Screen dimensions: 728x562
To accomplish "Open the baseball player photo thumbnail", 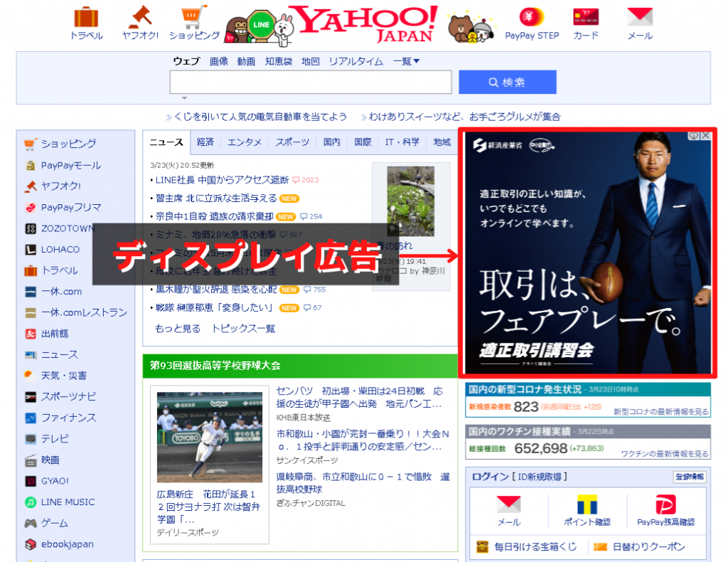I will tap(210, 437).
